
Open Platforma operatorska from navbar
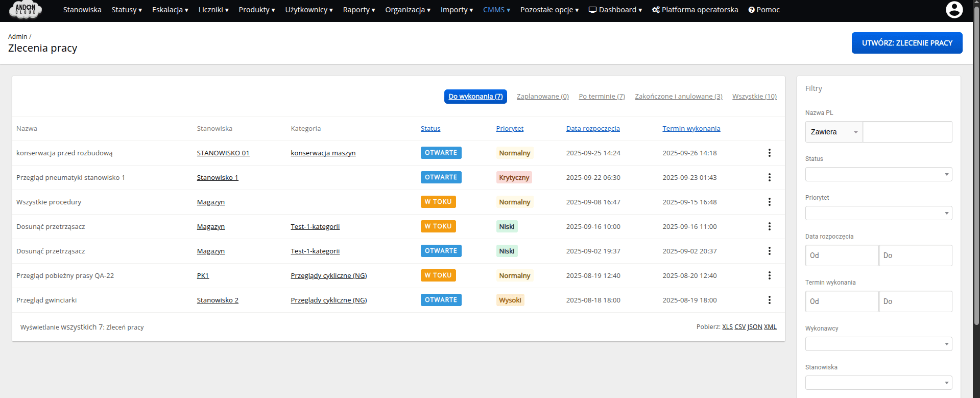pos(695,10)
